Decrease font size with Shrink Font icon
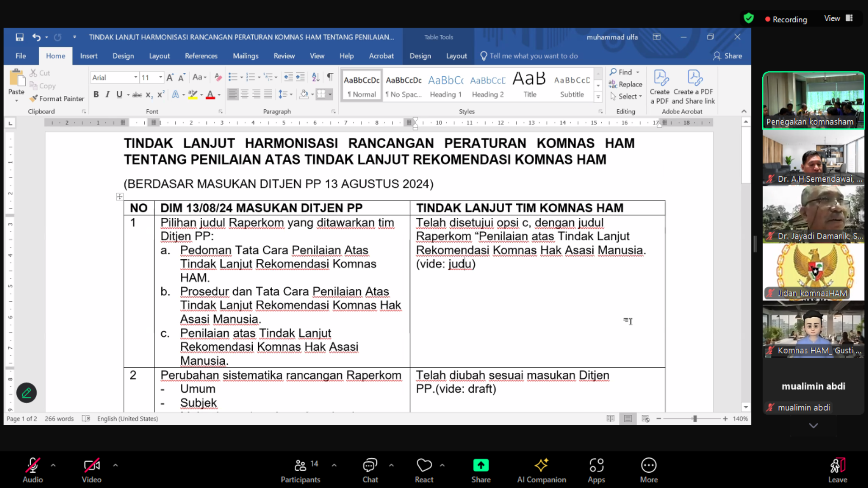 click(182, 77)
